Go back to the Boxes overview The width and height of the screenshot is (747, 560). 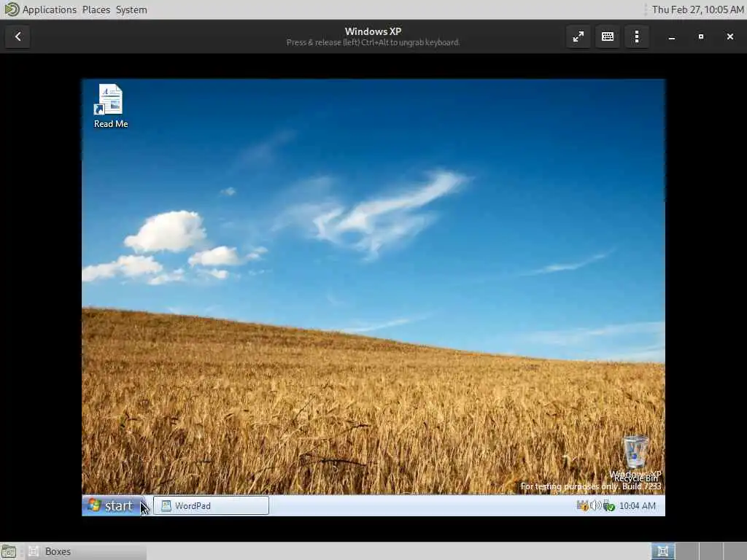18,36
